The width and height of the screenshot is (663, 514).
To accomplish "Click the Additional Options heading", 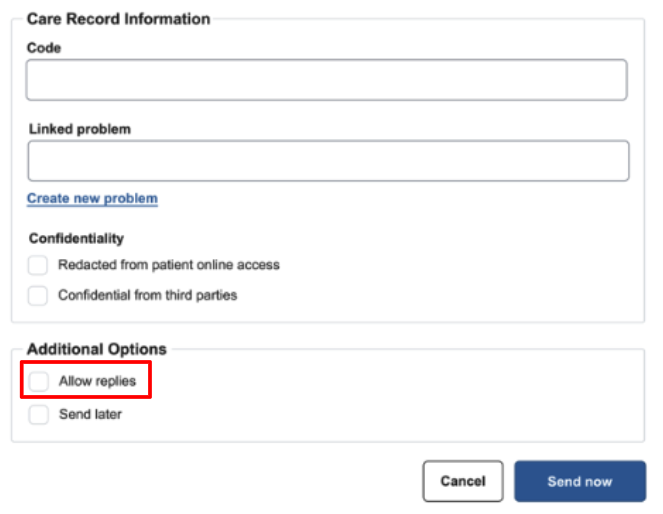I will [x=97, y=349].
